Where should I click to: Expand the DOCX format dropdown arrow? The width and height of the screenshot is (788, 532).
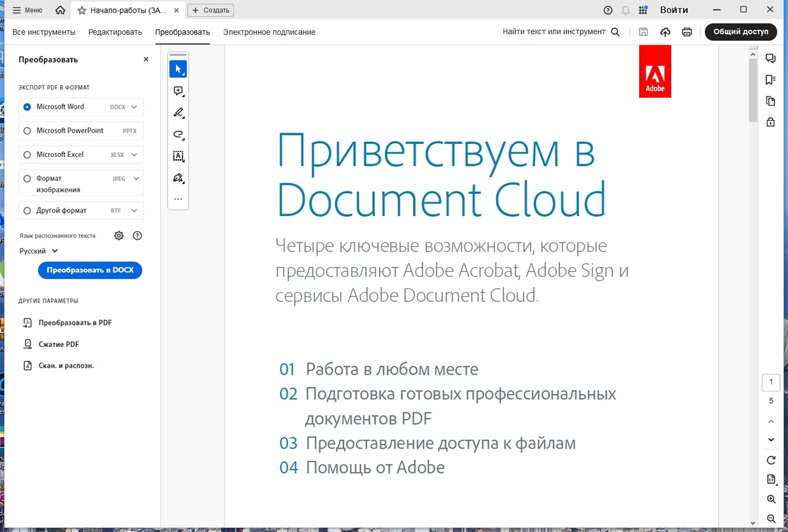click(x=135, y=106)
